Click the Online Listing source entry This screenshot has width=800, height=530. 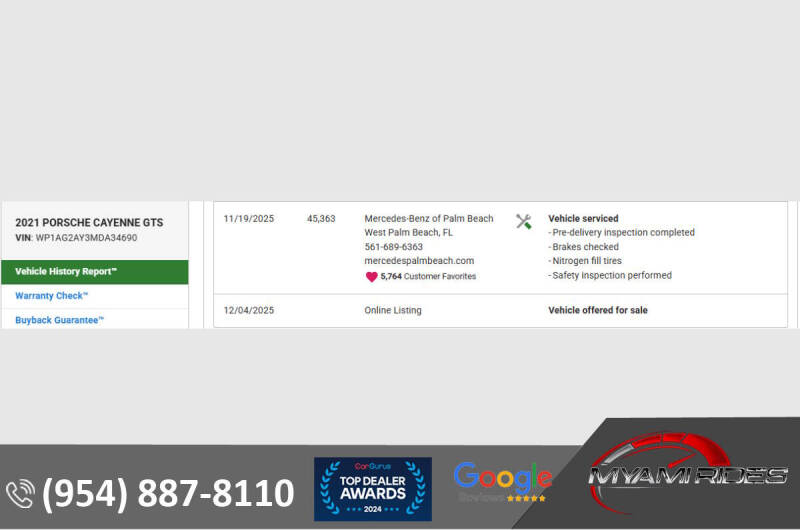click(393, 310)
